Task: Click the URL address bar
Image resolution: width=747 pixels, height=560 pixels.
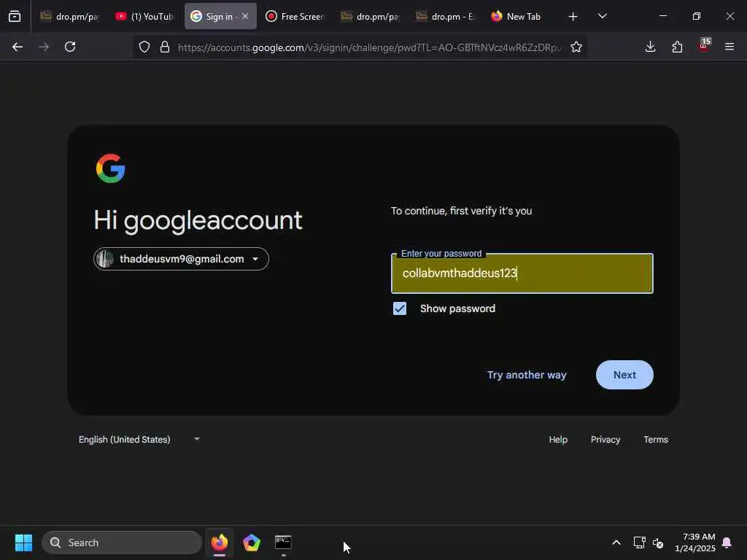Action: [x=369, y=47]
